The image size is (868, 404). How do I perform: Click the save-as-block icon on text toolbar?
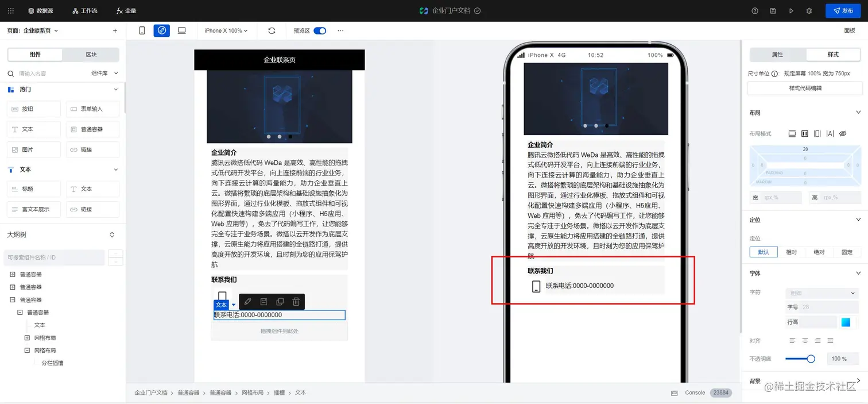click(x=264, y=302)
